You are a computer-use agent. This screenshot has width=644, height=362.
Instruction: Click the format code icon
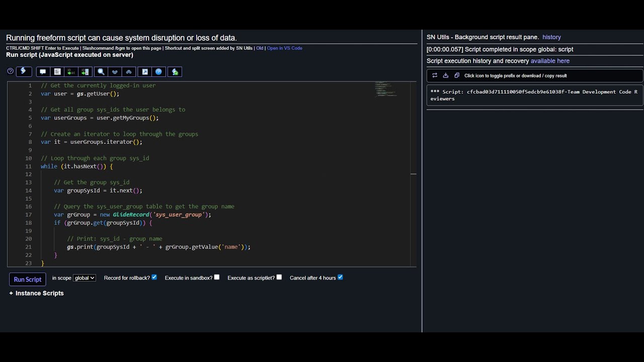pyautogui.click(x=57, y=72)
